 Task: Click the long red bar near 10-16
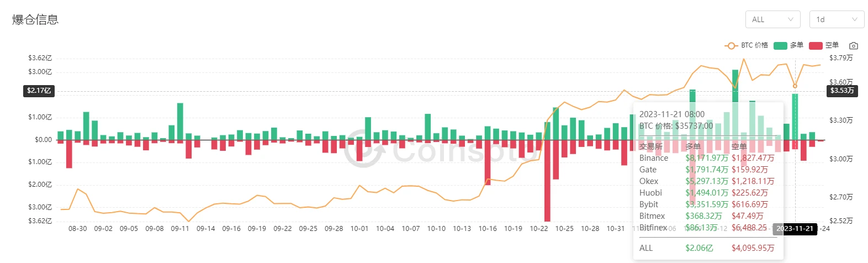(488, 162)
